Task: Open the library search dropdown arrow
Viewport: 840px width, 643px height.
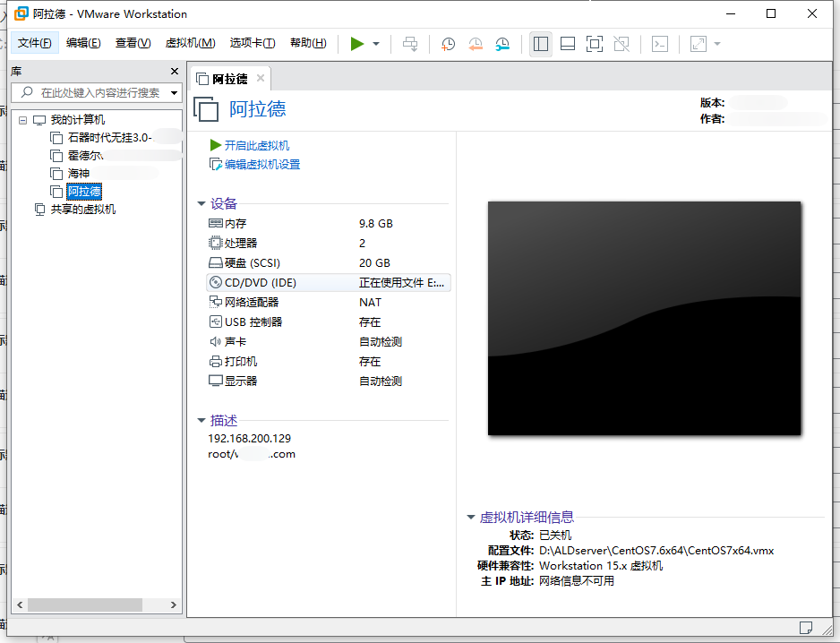Action: [174, 93]
